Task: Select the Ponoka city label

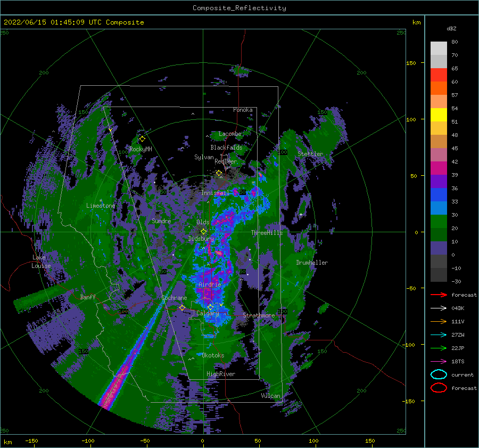Action: click(x=243, y=110)
